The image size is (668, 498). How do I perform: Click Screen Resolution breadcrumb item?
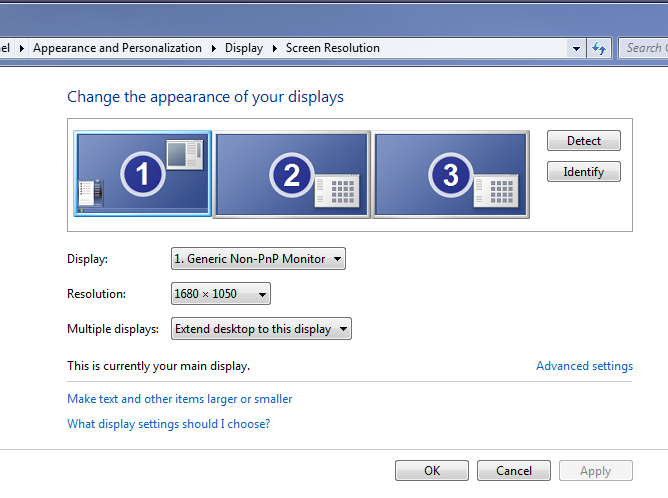tap(332, 48)
